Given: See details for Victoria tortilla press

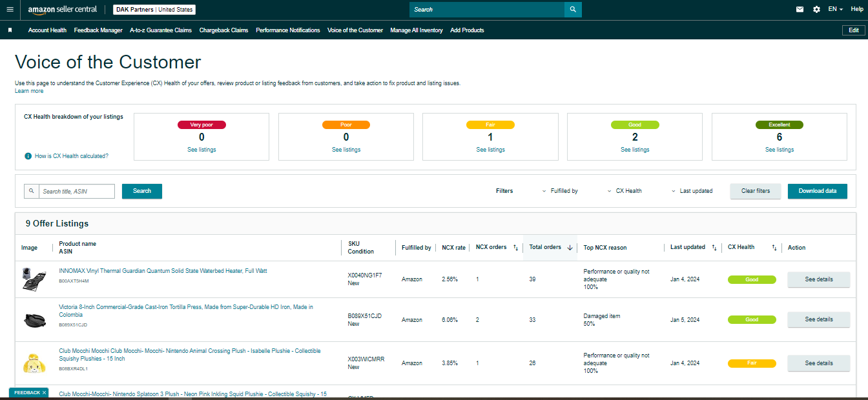Looking at the screenshot, I should 819,319.
